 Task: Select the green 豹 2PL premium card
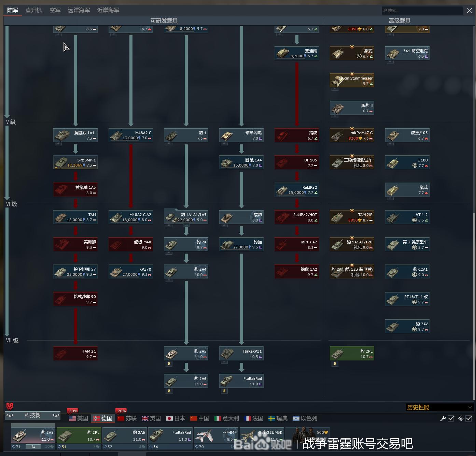[x=352, y=354]
